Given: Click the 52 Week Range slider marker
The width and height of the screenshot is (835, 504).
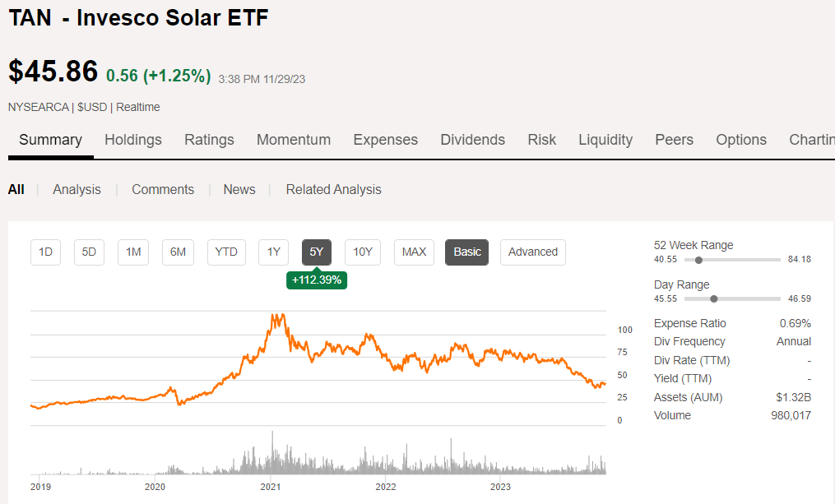Looking at the screenshot, I should 698,260.
